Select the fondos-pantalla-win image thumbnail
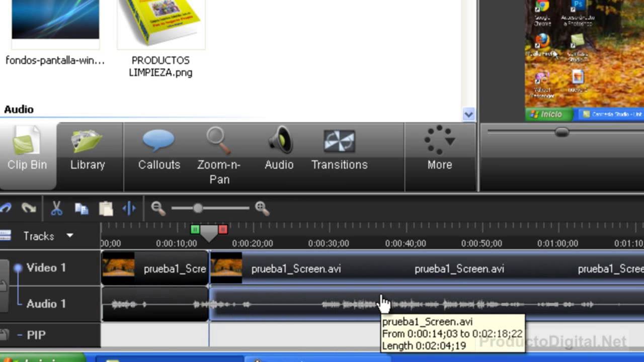644x362 pixels. pyautogui.click(x=55, y=20)
